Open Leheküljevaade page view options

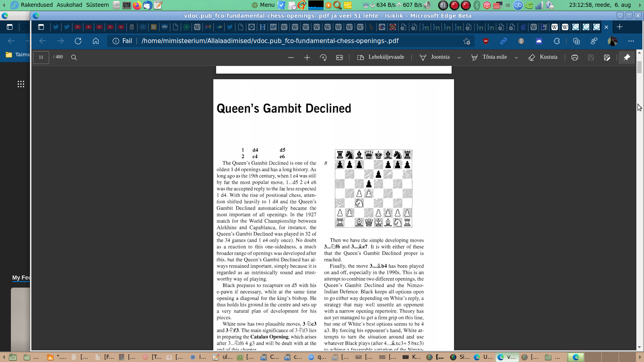point(381,57)
